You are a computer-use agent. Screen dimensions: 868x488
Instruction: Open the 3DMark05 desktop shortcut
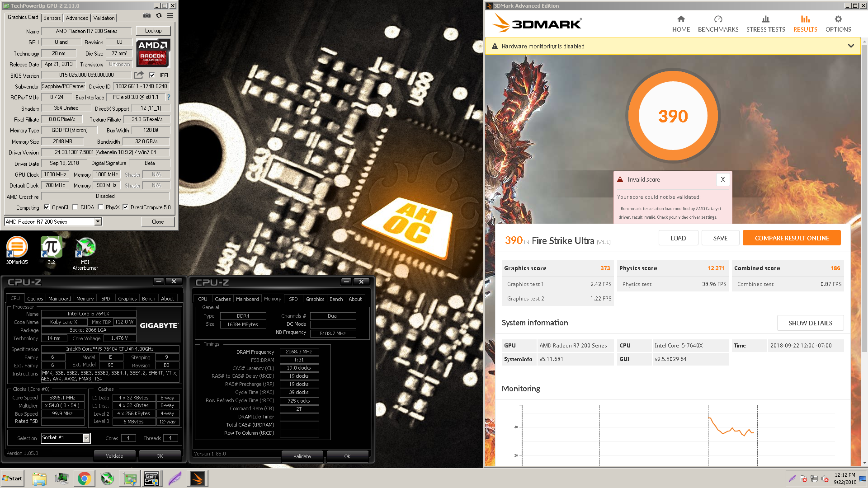pos(17,250)
